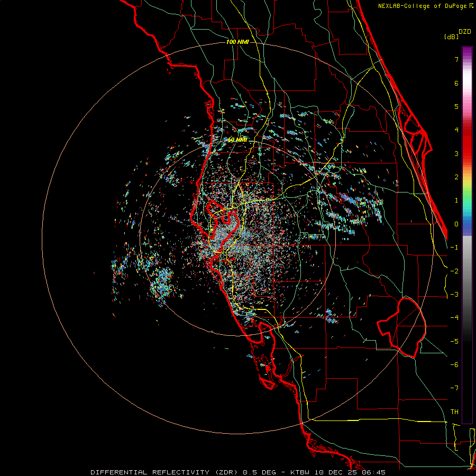
Task: Click the -2 dB scale label
Action: 454,271
